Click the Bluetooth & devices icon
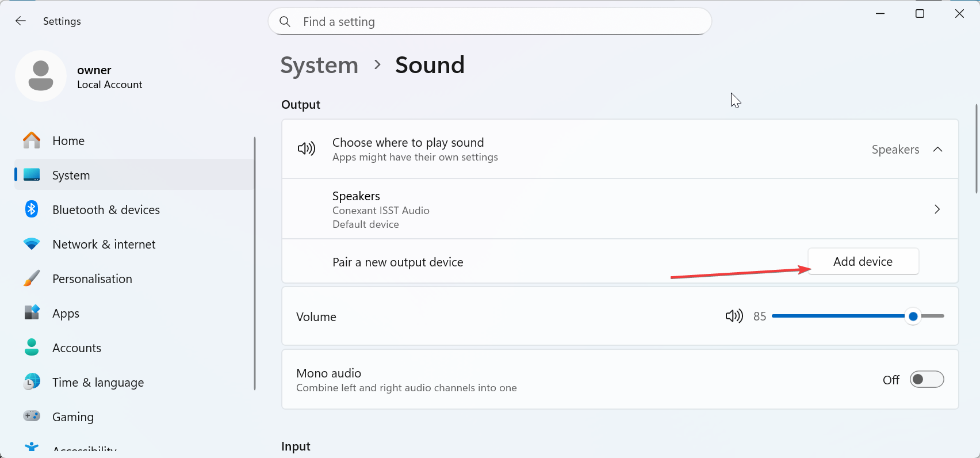Viewport: 980px width, 458px height. click(32, 209)
